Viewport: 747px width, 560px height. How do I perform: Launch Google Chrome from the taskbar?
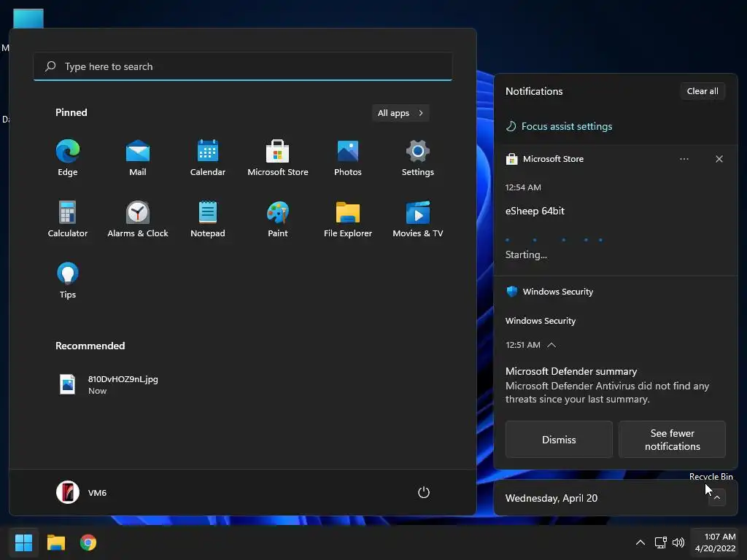click(x=88, y=542)
